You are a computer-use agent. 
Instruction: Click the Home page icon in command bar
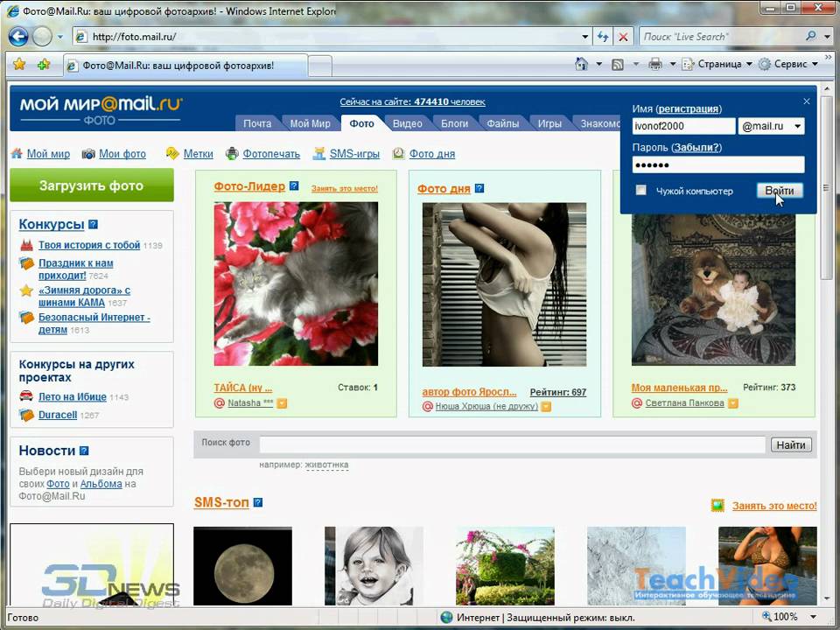[x=581, y=64]
